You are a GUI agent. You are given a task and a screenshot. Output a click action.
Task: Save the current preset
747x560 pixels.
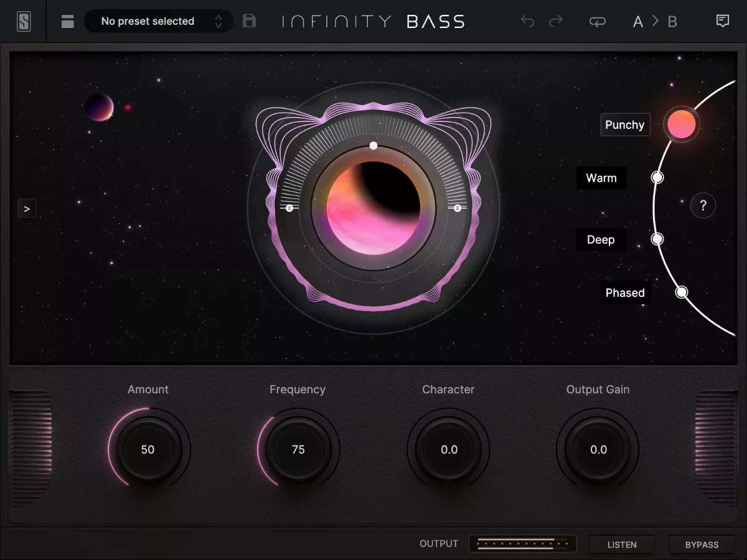tap(249, 21)
